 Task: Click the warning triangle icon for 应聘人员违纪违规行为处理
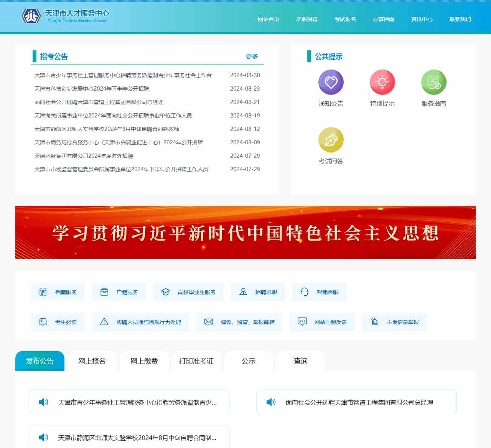click(x=104, y=322)
